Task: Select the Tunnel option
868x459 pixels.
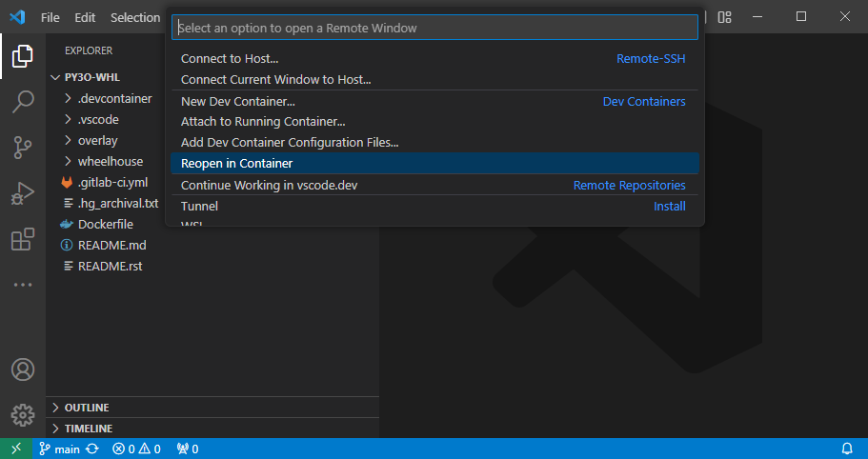Action: 434,207
